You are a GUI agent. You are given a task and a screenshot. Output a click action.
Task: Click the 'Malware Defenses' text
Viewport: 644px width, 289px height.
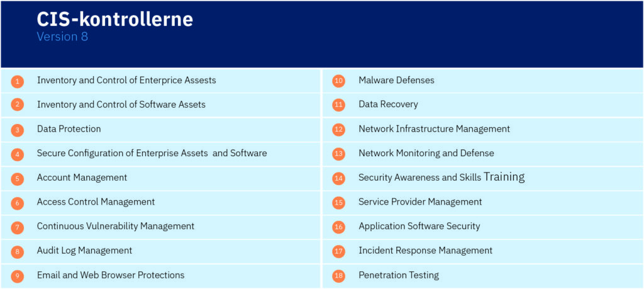tap(396, 80)
